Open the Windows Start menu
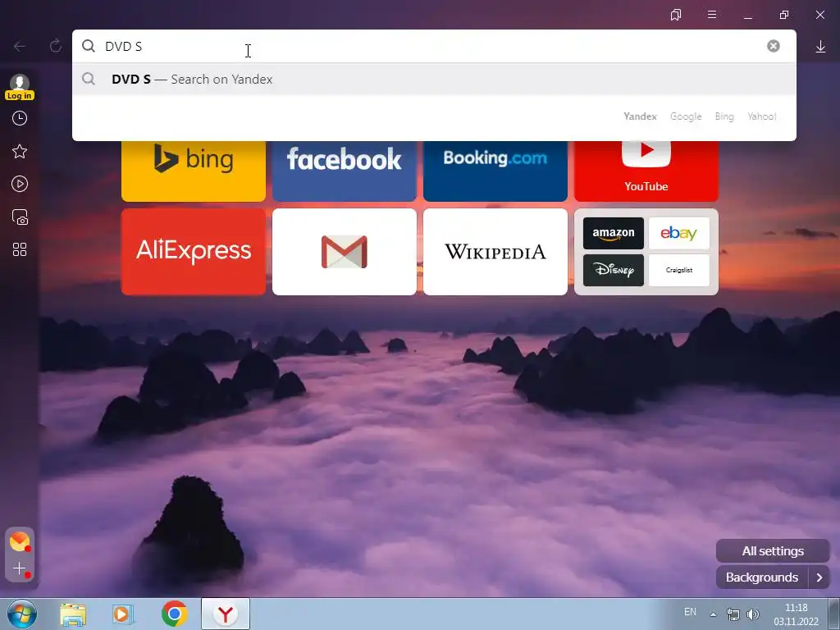Screen dimensions: 840x630 coord(22,614)
